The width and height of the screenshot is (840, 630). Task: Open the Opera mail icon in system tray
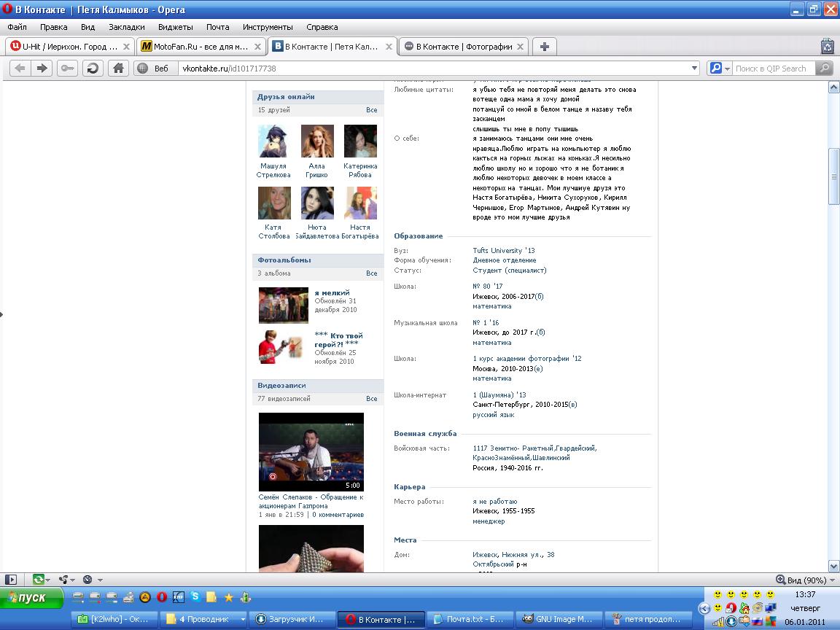(x=731, y=608)
